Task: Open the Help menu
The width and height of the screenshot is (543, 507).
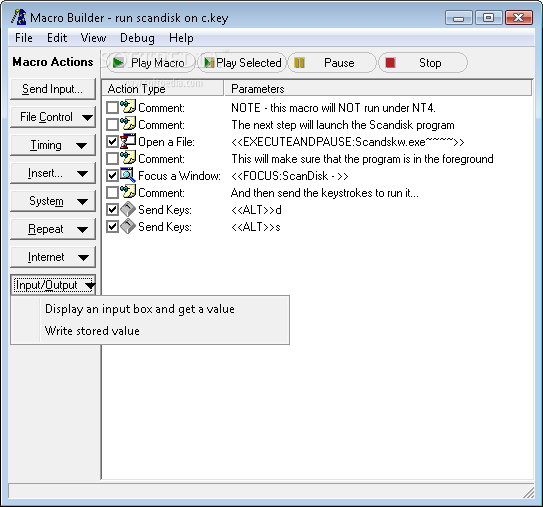Action: pos(181,38)
